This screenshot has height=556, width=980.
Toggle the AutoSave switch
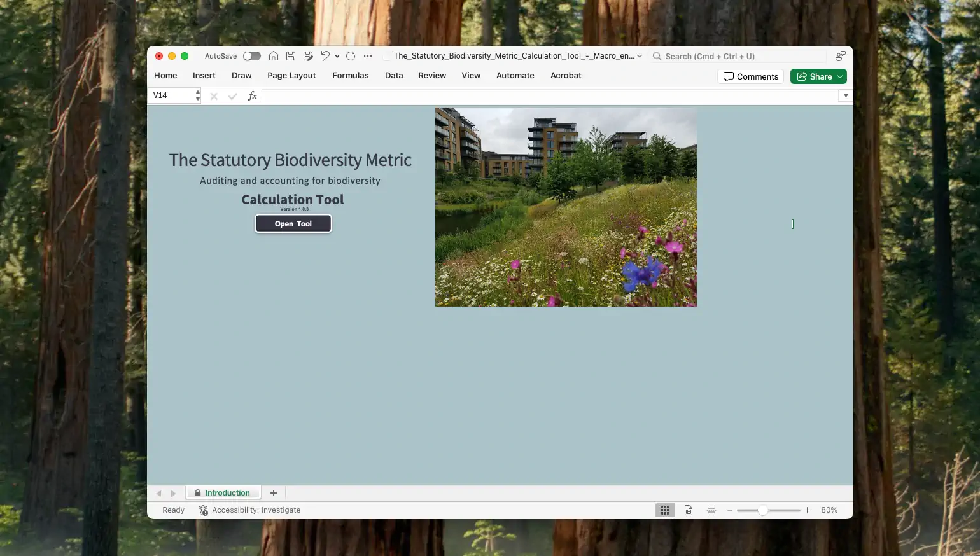[x=252, y=56]
